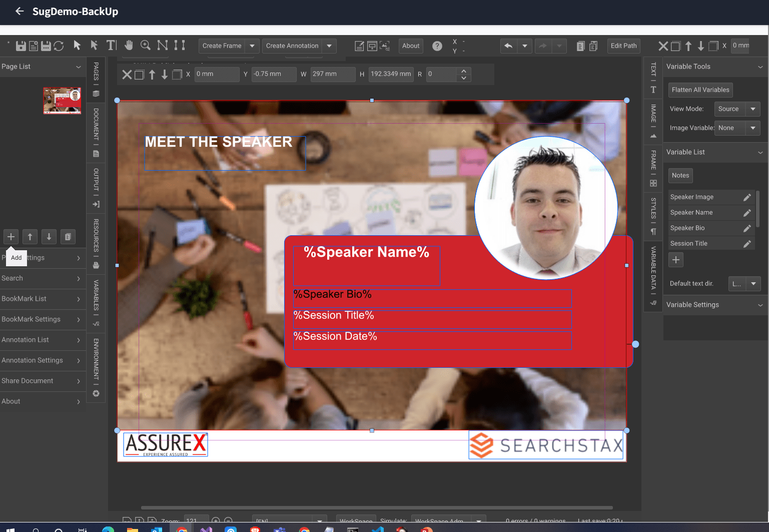Click the Edit Path button

pyautogui.click(x=623, y=46)
